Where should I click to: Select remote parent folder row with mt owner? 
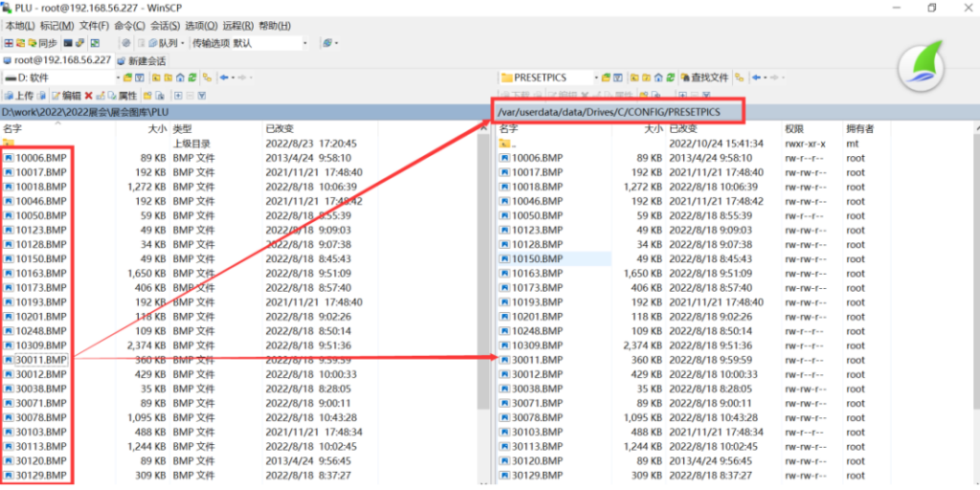[x=694, y=144]
